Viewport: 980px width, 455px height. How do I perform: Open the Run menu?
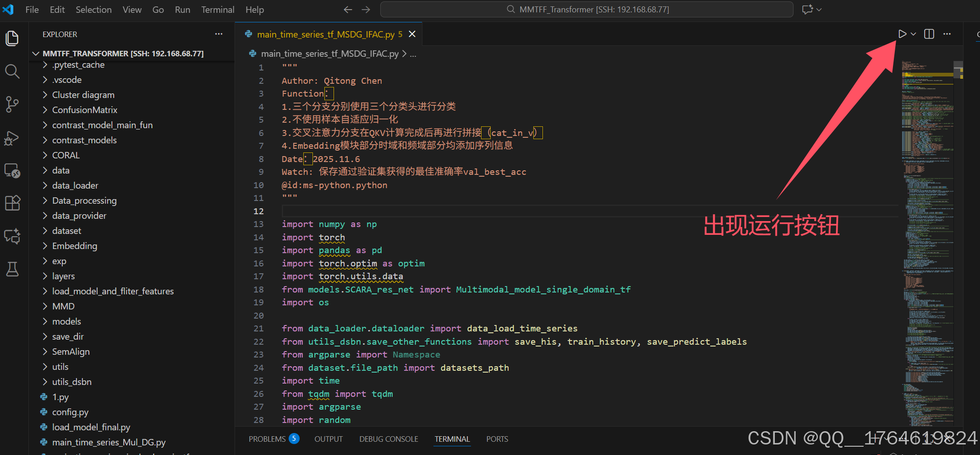coord(182,10)
